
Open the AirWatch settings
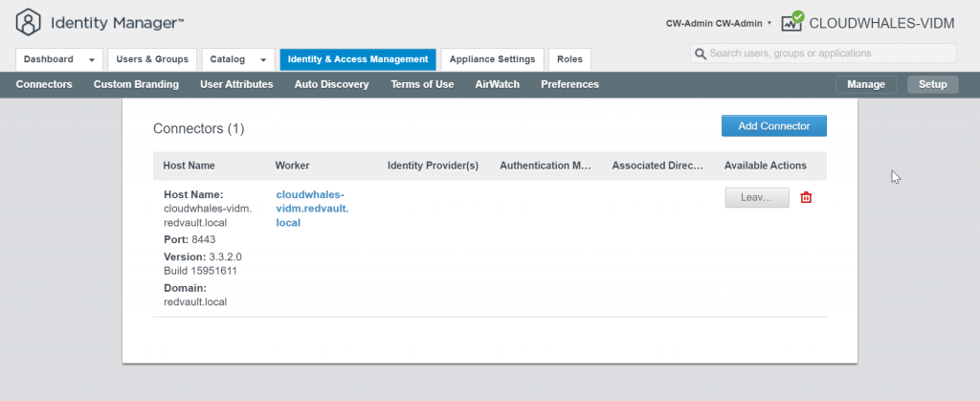498,84
